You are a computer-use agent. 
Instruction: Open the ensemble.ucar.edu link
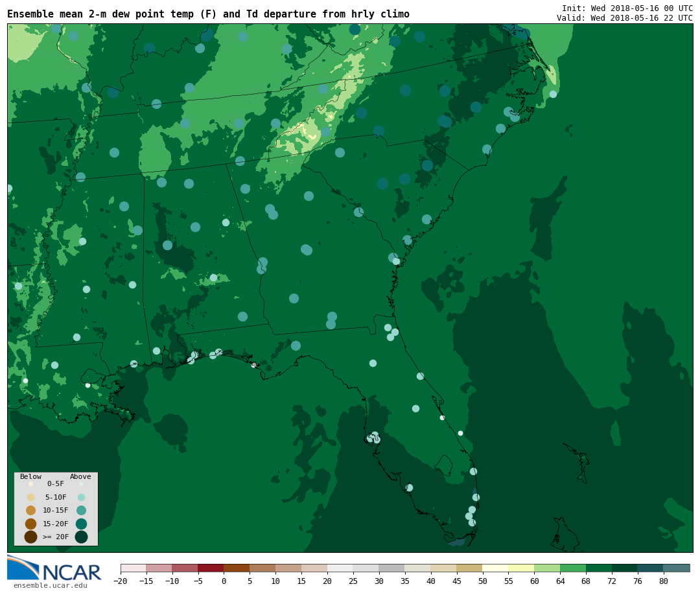50,586
